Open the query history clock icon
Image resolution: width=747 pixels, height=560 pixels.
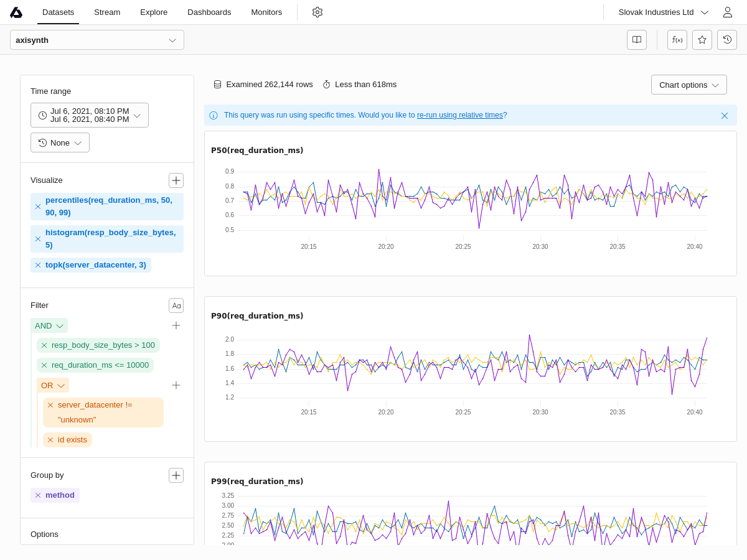[x=726, y=40]
